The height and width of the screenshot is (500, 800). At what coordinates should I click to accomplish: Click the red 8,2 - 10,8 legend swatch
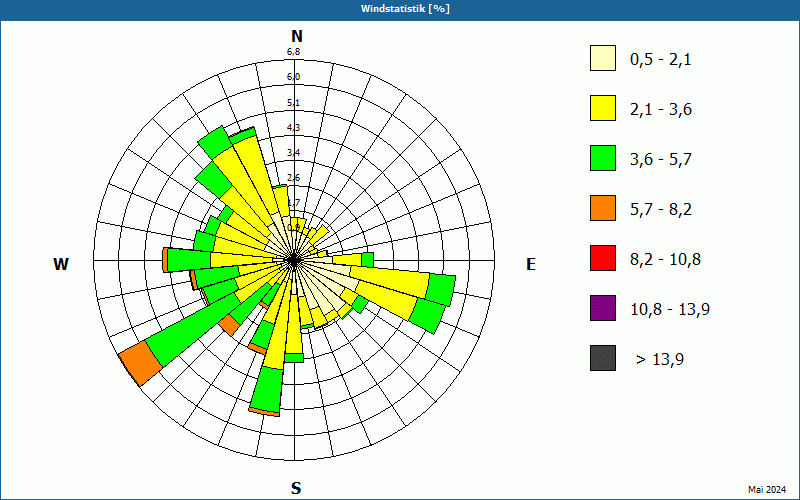[x=603, y=258]
